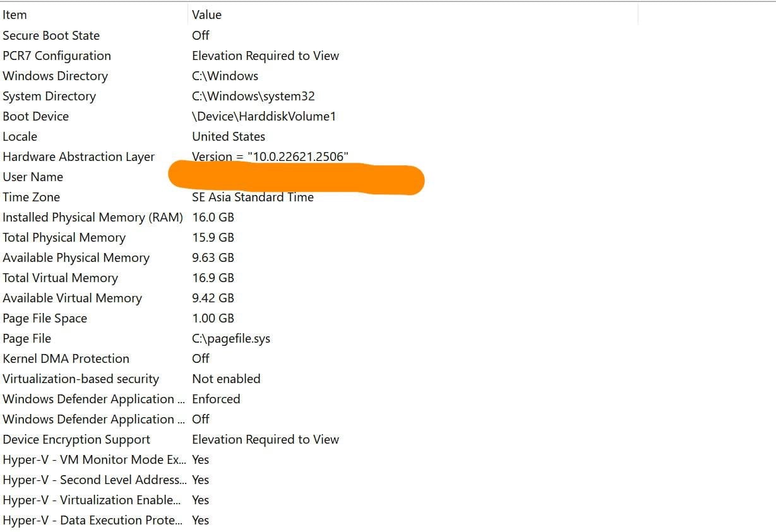Select Device Encryption Support row
Viewport: 776px width, 532px height.
(76, 439)
